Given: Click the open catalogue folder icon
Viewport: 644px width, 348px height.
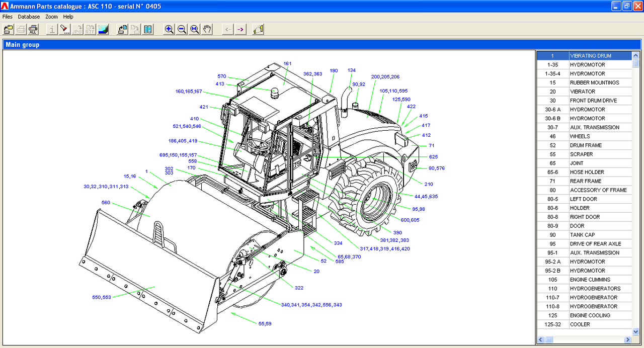Looking at the screenshot, I should tap(9, 30).
